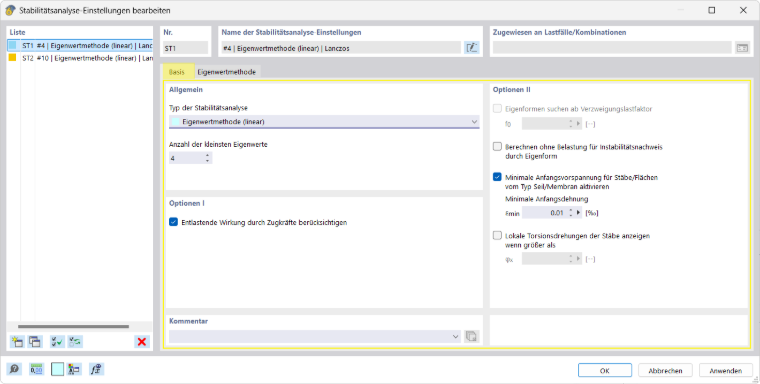Open the color display settings icon
This screenshot has width=760, height=384.
(x=74, y=369)
